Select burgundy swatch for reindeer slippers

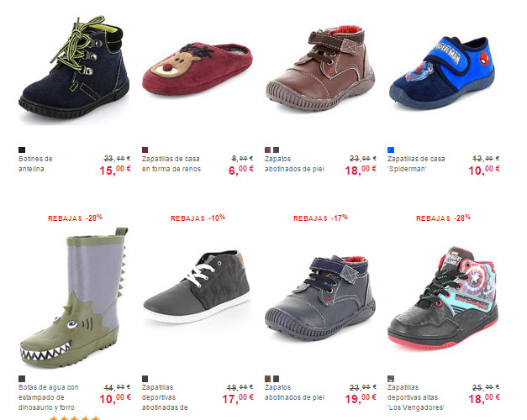pyautogui.click(x=145, y=150)
